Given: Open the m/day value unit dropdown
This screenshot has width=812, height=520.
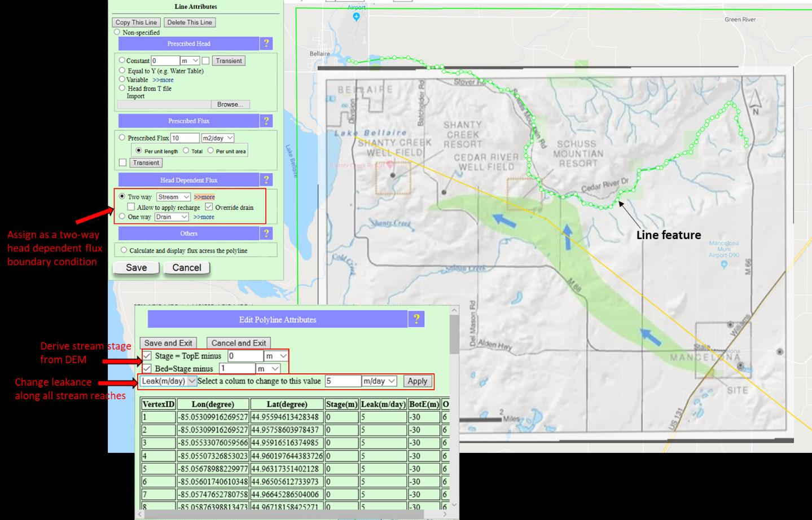Looking at the screenshot, I should [379, 381].
